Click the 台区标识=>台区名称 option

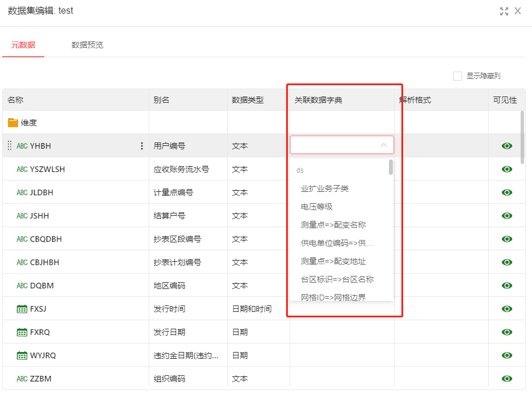pos(337,279)
